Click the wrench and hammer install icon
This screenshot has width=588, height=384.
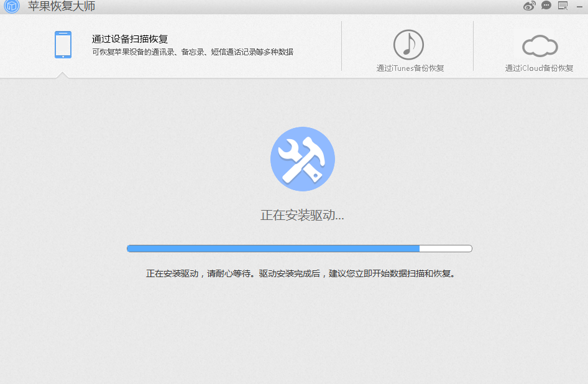click(x=303, y=159)
